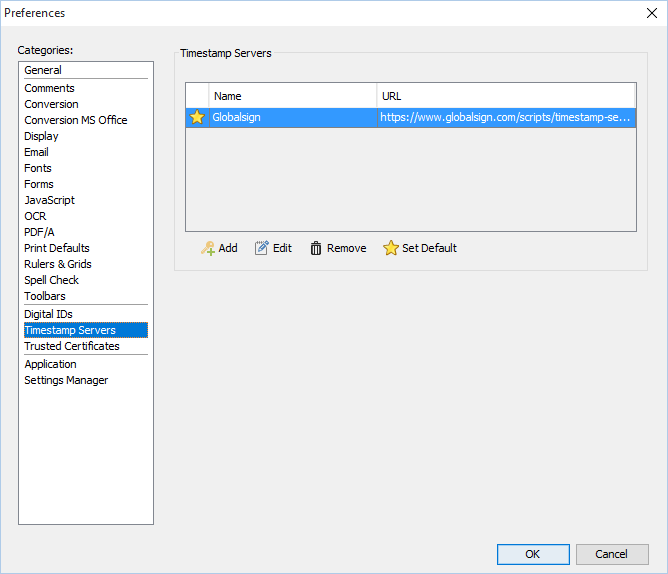The width and height of the screenshot is (668, 574).
Task: Close the Preferences dialog with X
Action: (651, 13)
